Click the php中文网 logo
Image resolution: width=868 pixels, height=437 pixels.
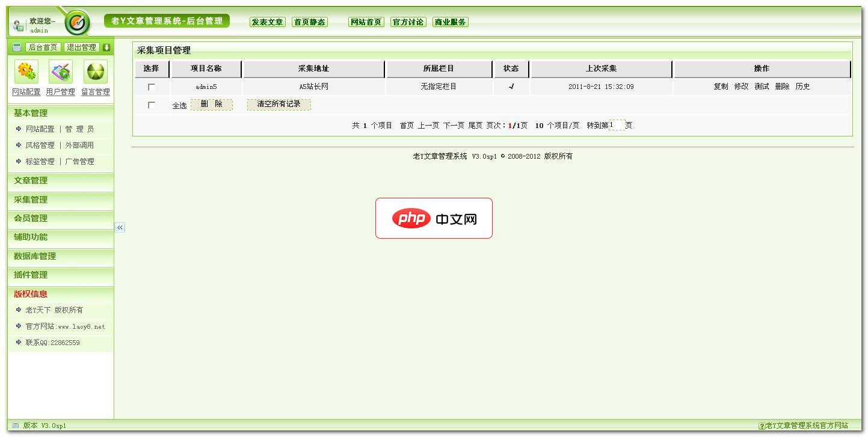point(434,218)
